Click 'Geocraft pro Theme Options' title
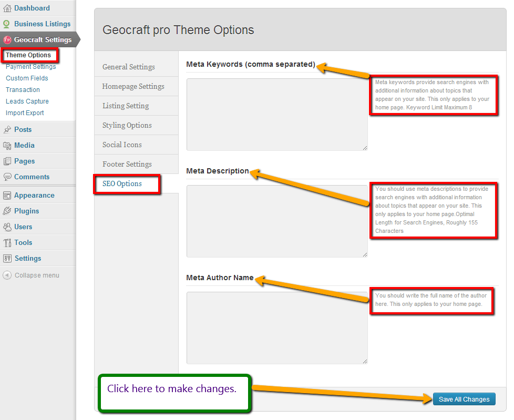The width and height of the screenshot is (514, 420). pos(178,30)
